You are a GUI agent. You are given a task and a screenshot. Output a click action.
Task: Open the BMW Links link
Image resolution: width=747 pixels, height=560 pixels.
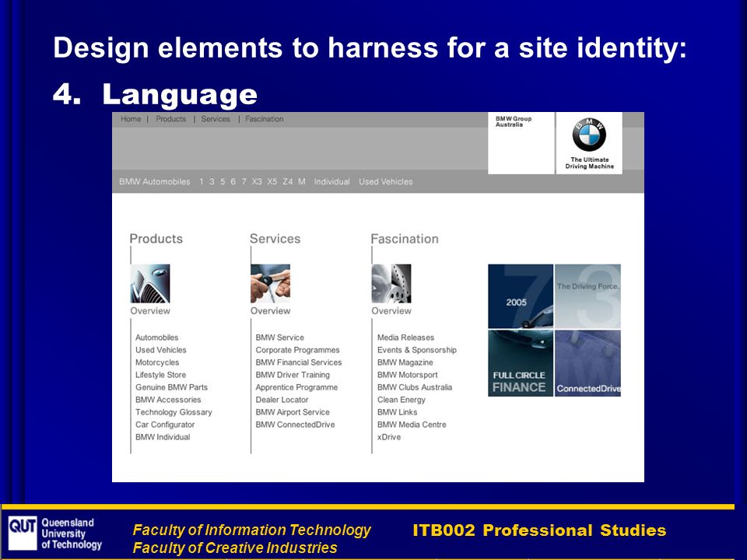click(398, 412)
